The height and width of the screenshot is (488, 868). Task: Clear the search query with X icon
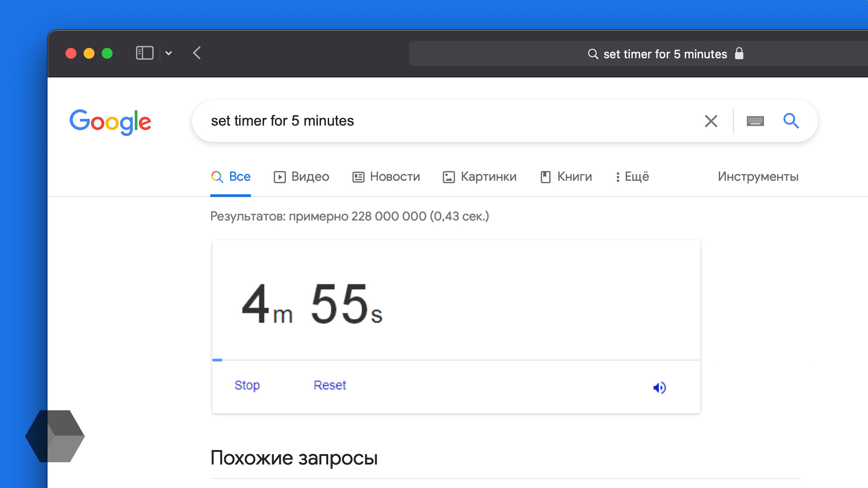(711, 121)
